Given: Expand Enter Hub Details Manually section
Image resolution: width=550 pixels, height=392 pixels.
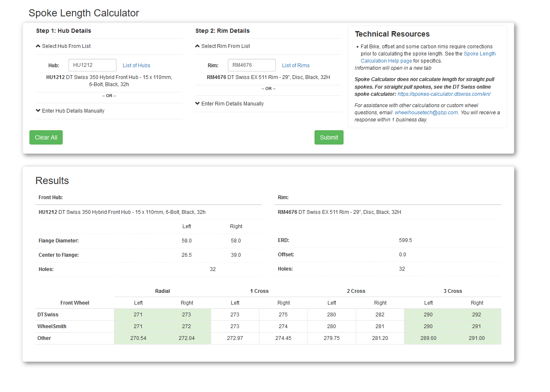Looking at the screenshot, I should tap(70, 111).
